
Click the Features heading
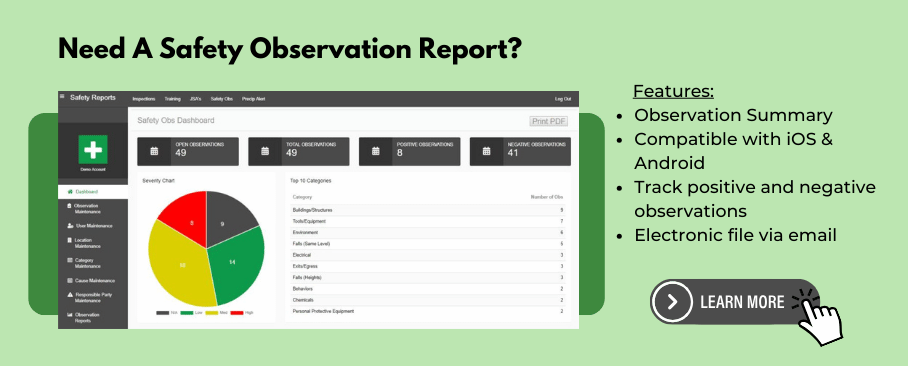(x=673, y=92)
